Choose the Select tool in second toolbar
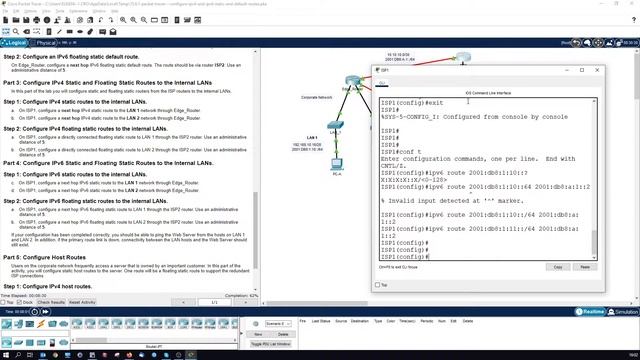 6,31
